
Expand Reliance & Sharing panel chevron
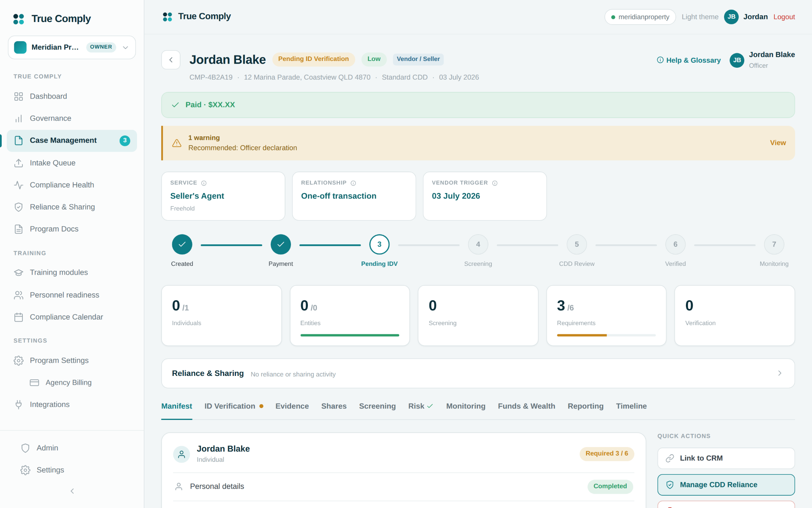coord(780,373)
